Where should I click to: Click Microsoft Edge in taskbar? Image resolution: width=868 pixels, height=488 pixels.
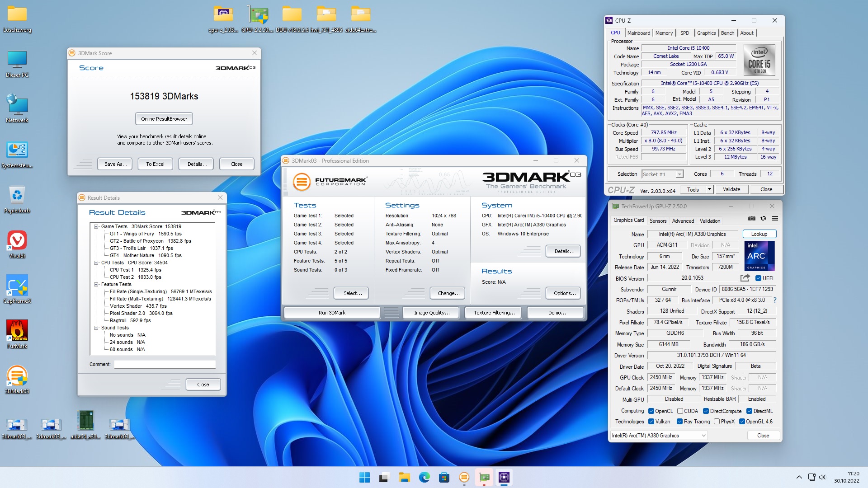tap(424, 477)
